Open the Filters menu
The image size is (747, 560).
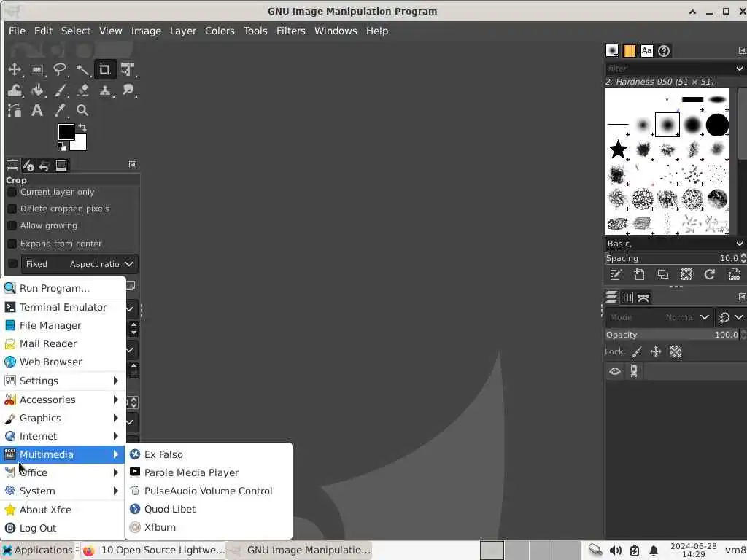click(290, 31)
